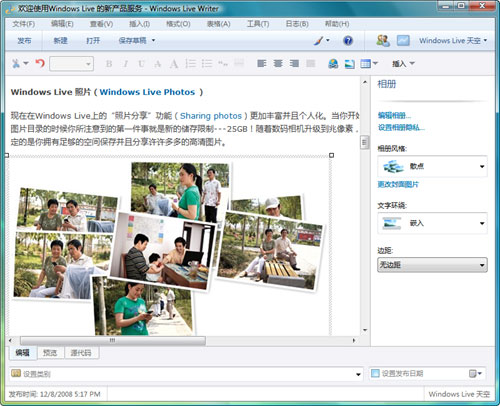This screenshot has width=500, height=406.
Task: Open the 插入(I) menu
Action: [x=139, y=24]
